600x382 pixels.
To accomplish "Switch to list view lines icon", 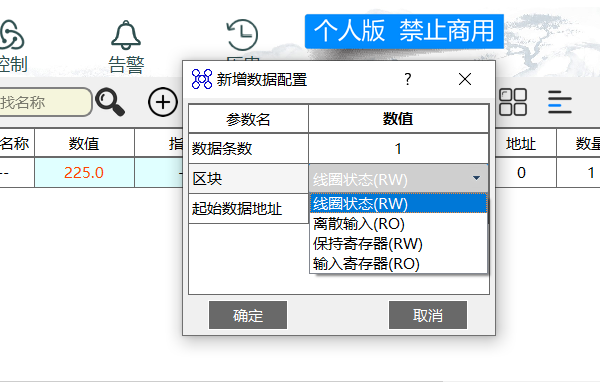I will pyautogui.click(x=560, y=102).
